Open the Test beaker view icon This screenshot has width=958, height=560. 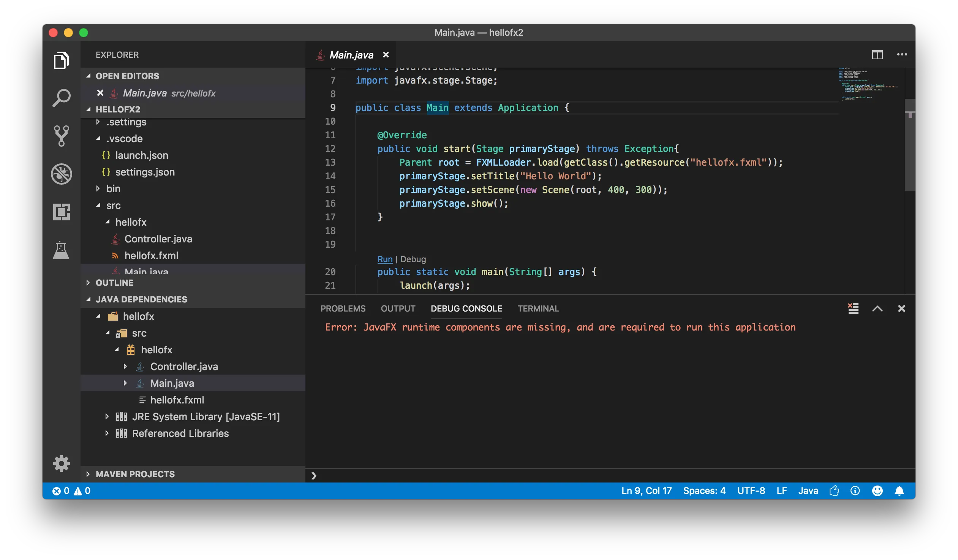[x=61, y=250]
